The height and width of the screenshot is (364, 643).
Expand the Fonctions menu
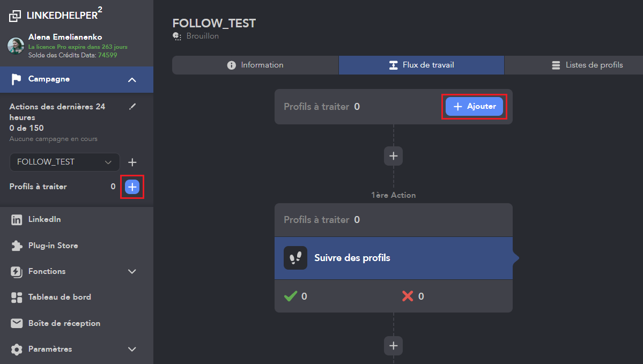tap(132, 271)
